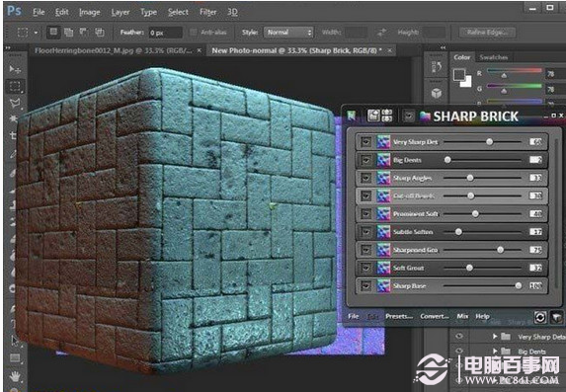
Task: Click the Sharp Base slider handle
Action: point(519,285)
